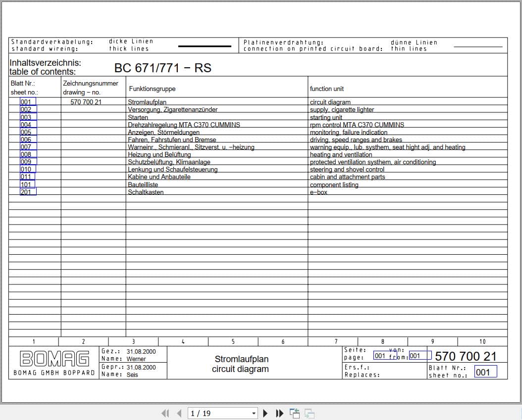Image resolution: width=522 pixels, height=420 pixels.
Task: Open sheet link 001 in contents
Action: (28, 102)
